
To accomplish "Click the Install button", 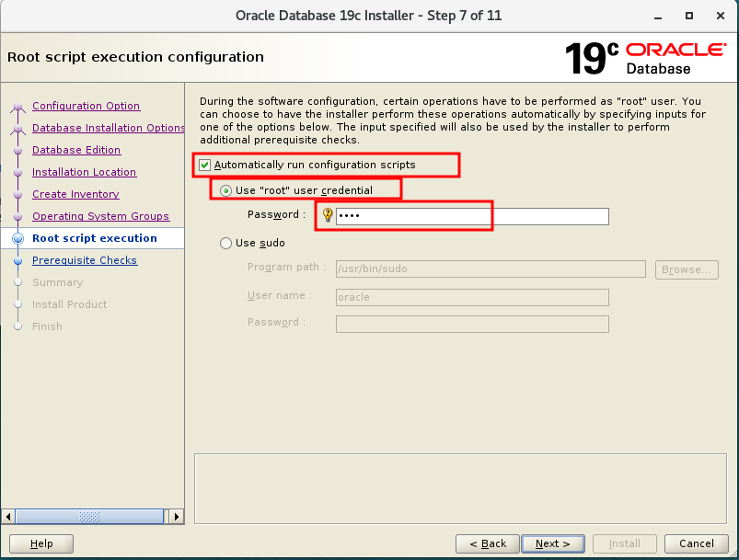I will coord(625,543).
